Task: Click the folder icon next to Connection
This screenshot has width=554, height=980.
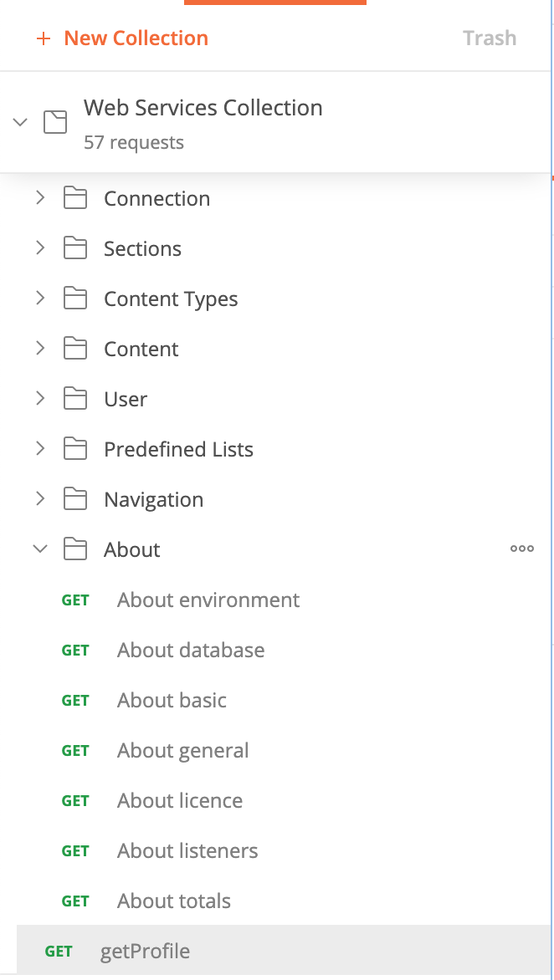Action: tap(75, 198)
